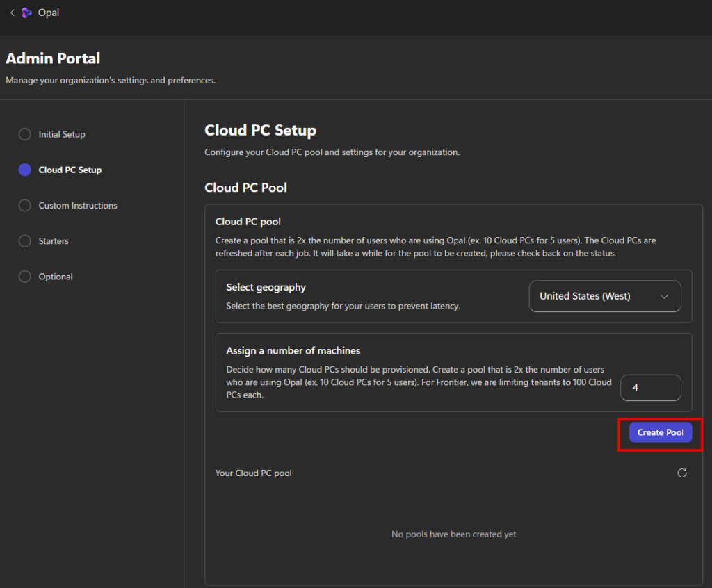Switch to the Starters section

pos(54,241)
